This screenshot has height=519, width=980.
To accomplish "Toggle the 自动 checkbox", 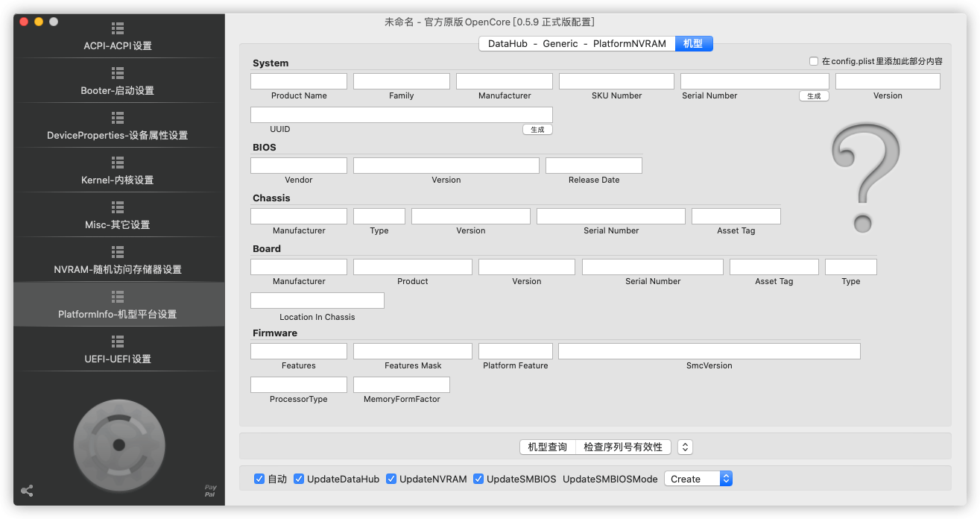I will pos(259,479).
